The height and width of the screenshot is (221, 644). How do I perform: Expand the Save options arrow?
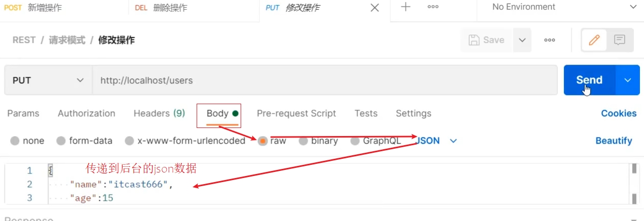coord(522,40)
